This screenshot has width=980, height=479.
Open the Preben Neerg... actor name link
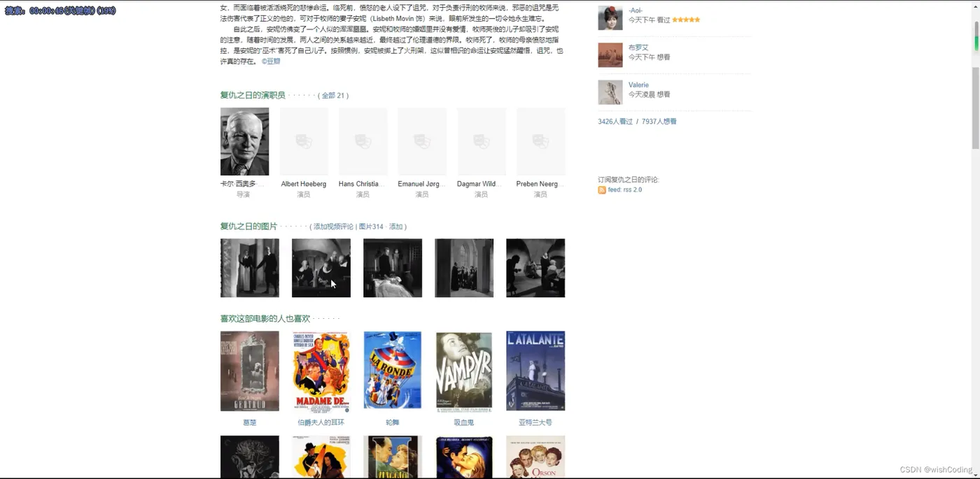(540, 184)
